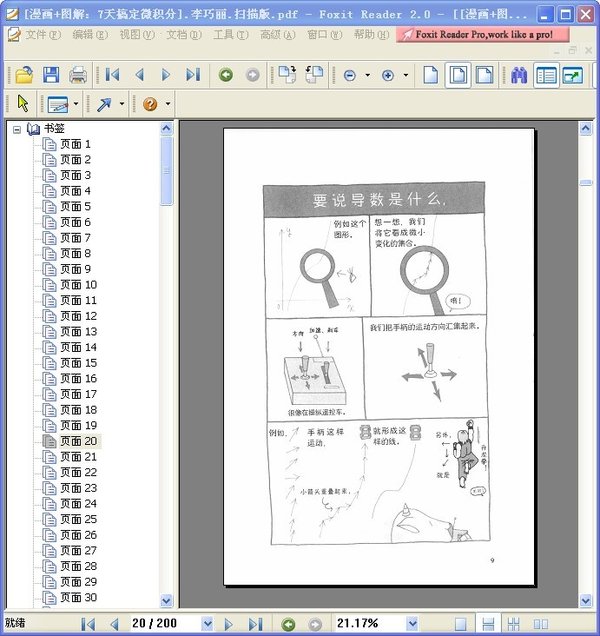Click the zoom field showing 21.17%
Screen dimensions: 600x636
click(371, 623)
